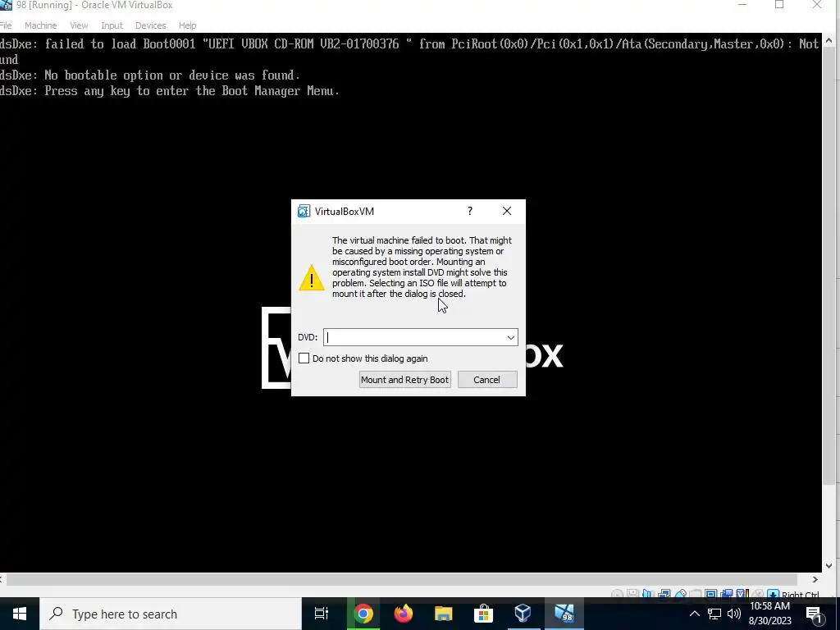Click the Mount and Retry Boot button
The width and height of the screenshot is (840, 630).
[404, 380]
